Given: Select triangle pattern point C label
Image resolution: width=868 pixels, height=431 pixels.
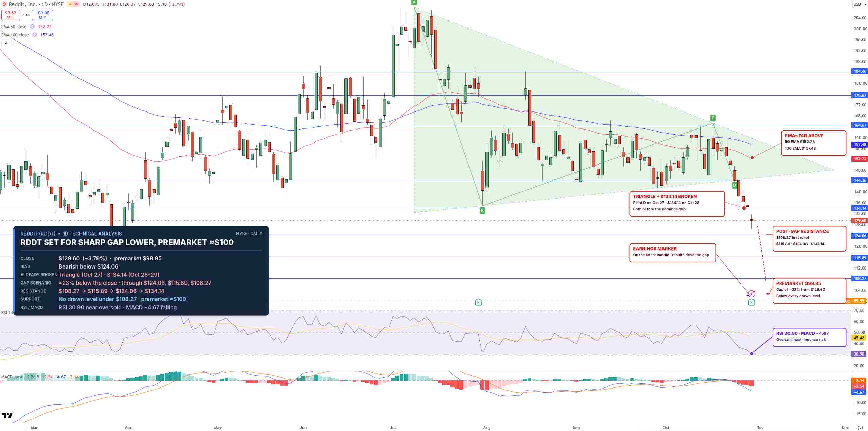Looking at the screenshot, I should [x=713, y=118].
